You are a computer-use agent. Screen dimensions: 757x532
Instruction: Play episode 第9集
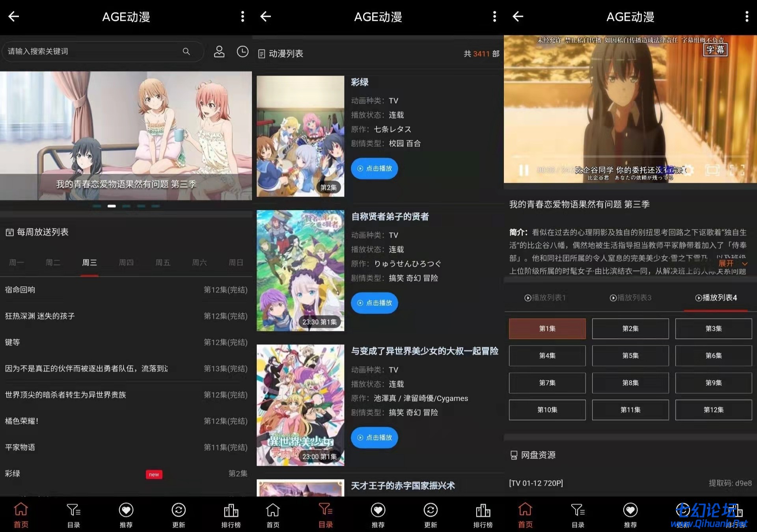[x=714, y=383]
